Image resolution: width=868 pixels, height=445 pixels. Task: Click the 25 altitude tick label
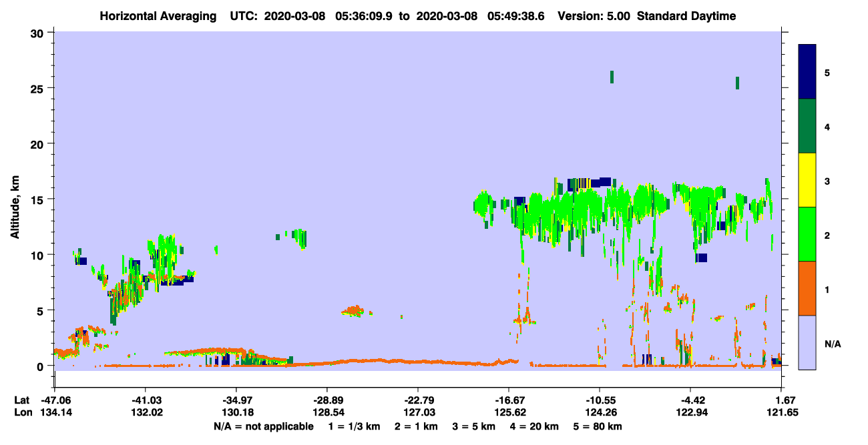click(39, 88)
